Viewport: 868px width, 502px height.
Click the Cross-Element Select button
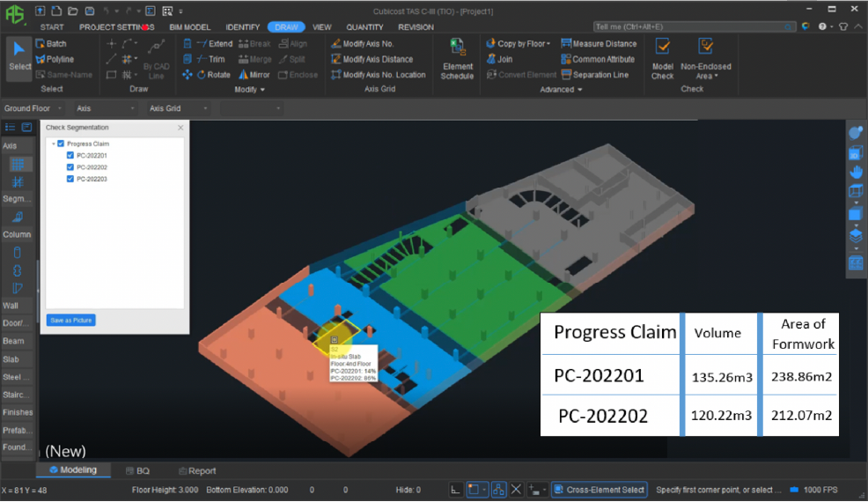tap(600, 490)
